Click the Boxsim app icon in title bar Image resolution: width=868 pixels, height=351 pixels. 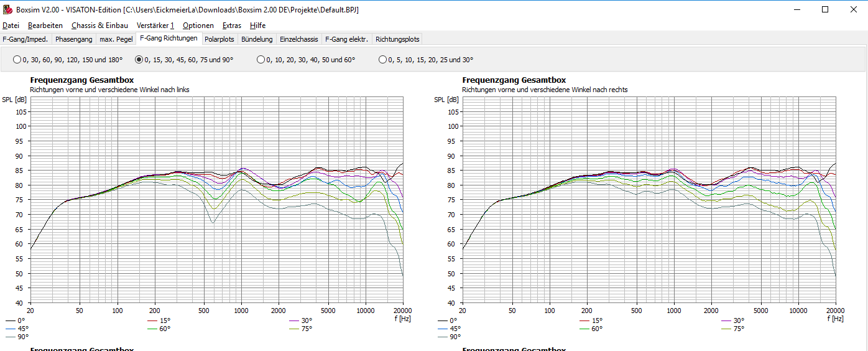tap(7, 10)
